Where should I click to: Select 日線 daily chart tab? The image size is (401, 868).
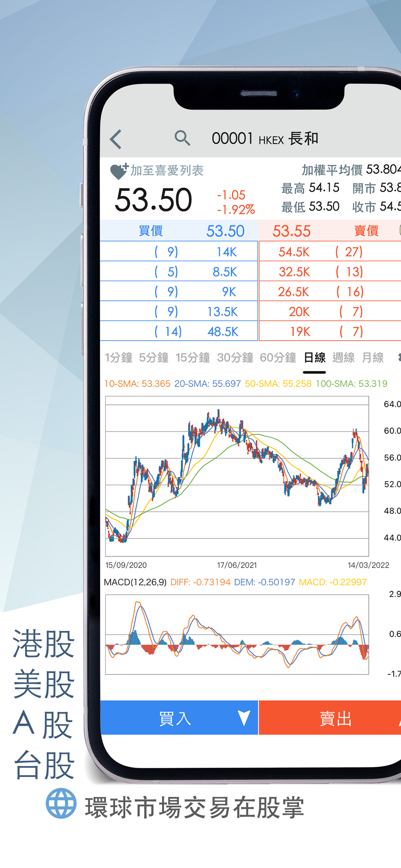[314, 357]
